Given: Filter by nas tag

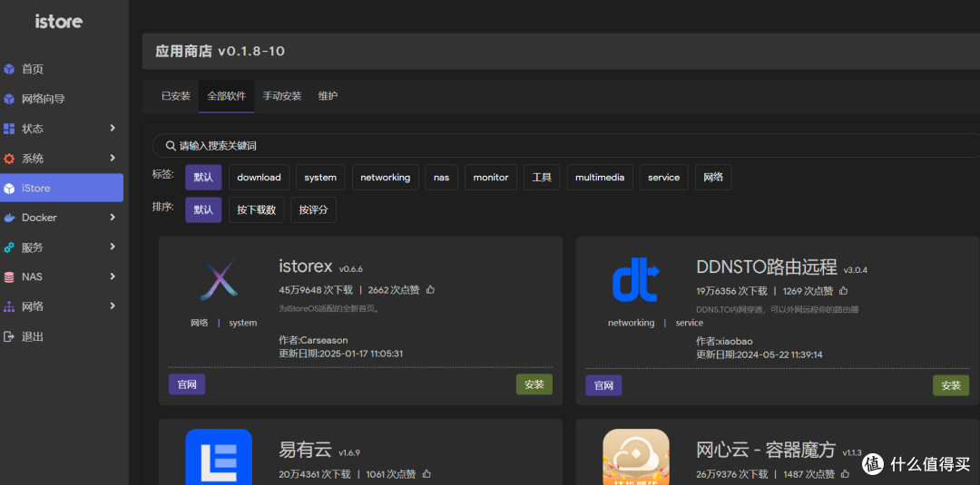Looking at the screenshot, I should click(x=441, y=178).
